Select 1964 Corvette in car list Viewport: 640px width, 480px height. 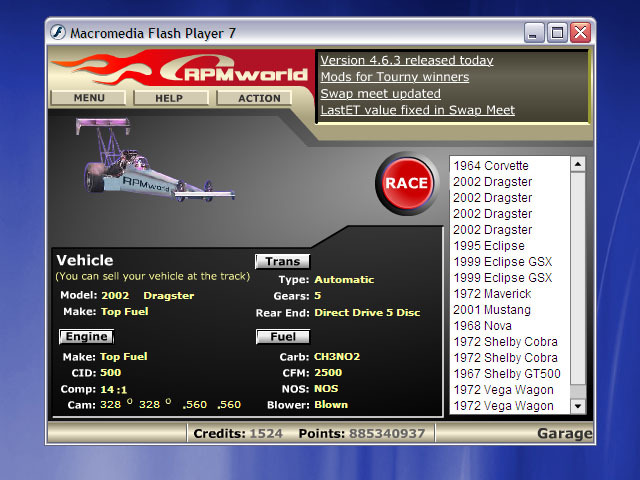(x=491, y=165)
